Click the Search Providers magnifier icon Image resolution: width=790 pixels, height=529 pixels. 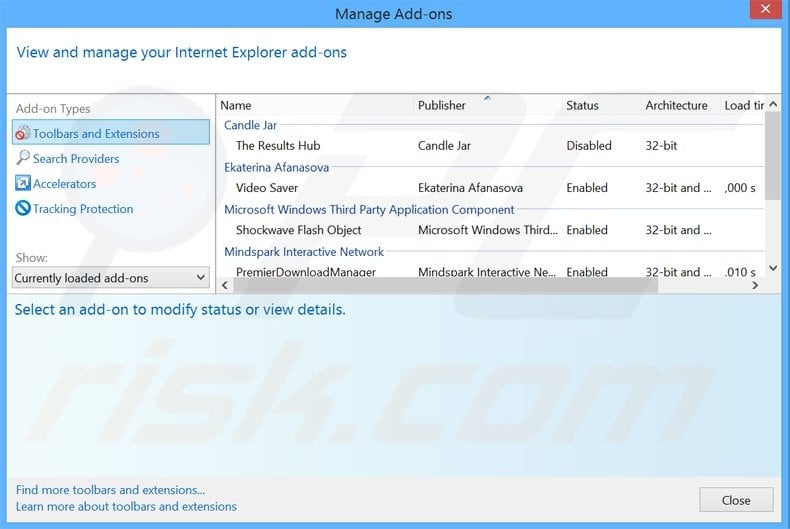(x=23, y=158)
